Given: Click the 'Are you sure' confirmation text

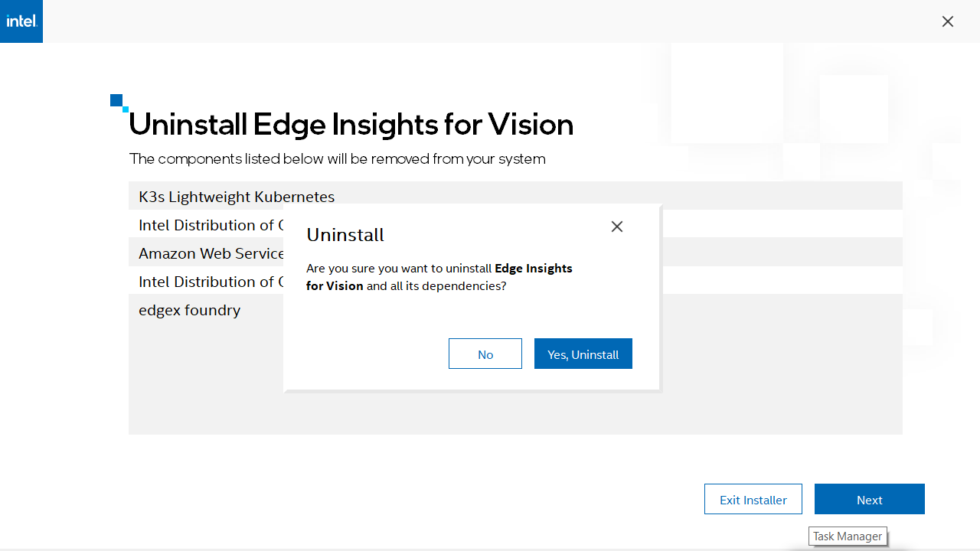Looking at the screenshot, I should click(398, 269).
